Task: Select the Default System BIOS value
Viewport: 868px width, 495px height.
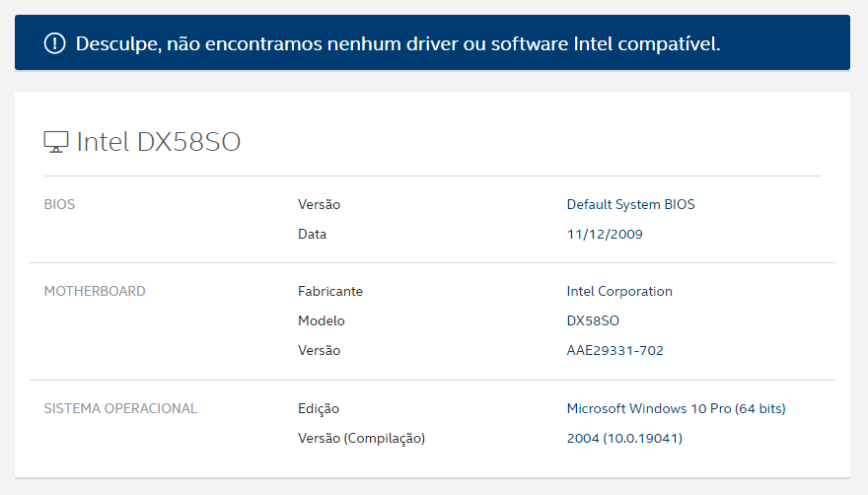Action: click(630, 204)
